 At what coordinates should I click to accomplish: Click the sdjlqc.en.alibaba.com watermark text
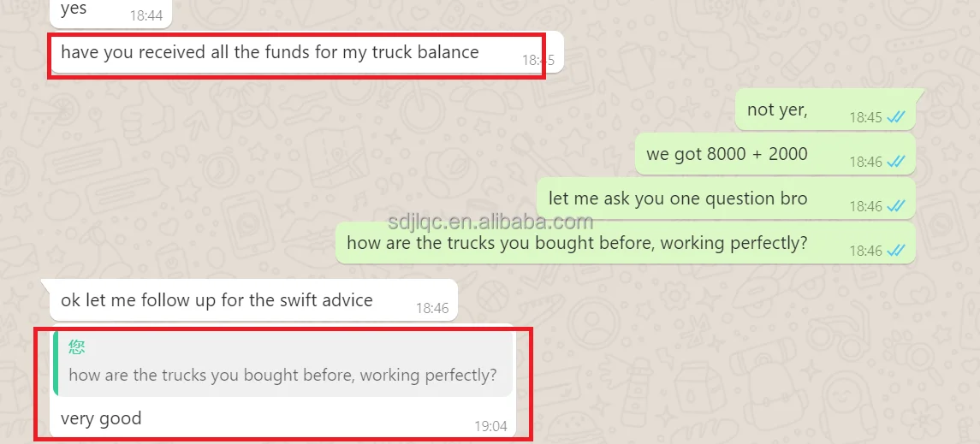pos(490,222)
